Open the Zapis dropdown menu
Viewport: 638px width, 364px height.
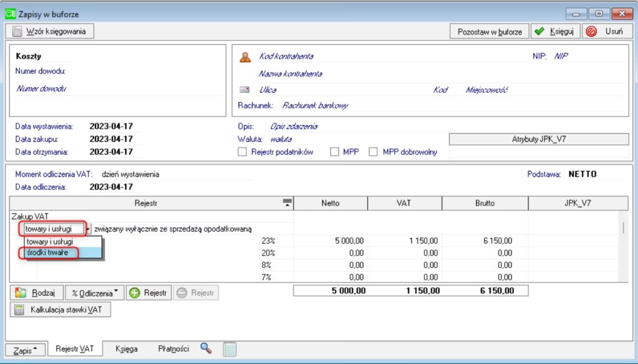(26, 350)
